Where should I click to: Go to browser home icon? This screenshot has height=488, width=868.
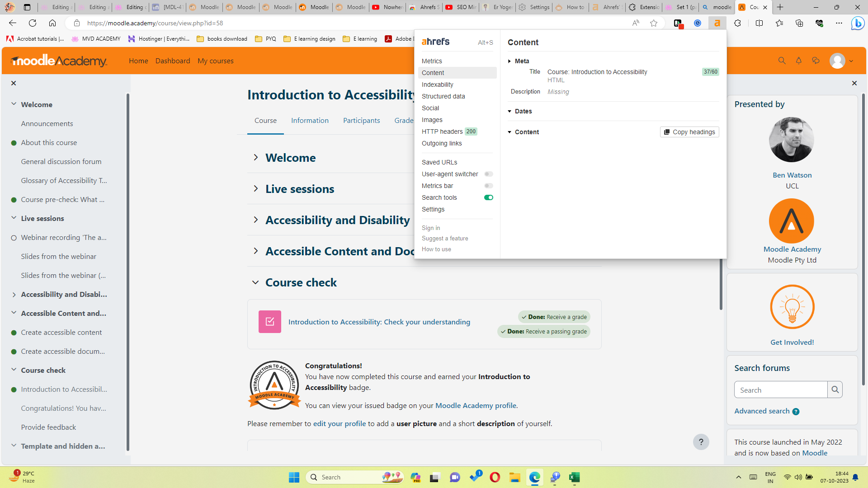pyautogui.click(x=52, y=23)
